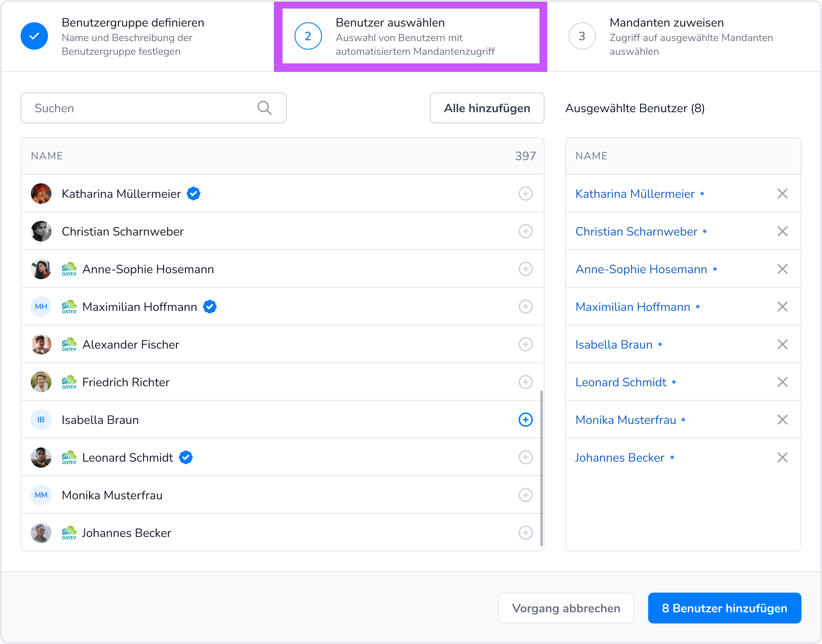Click the DATEV icon beside Alexander Fischer

coord(69,344)
